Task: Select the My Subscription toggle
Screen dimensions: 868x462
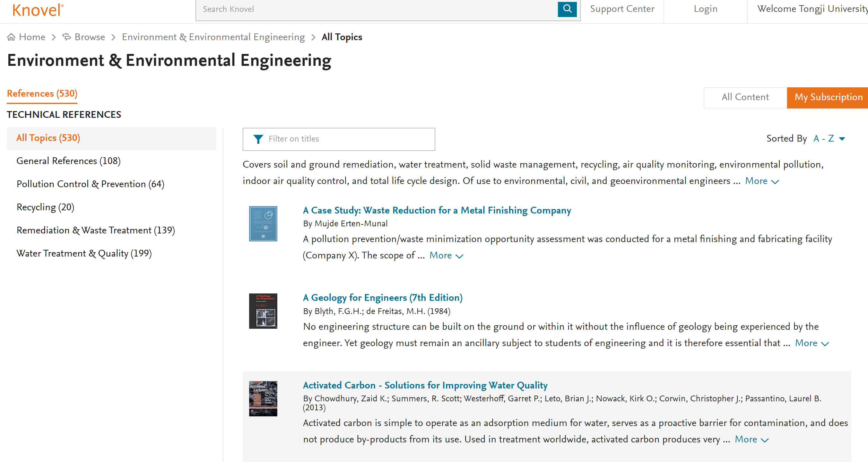Action: coord(828,97)
